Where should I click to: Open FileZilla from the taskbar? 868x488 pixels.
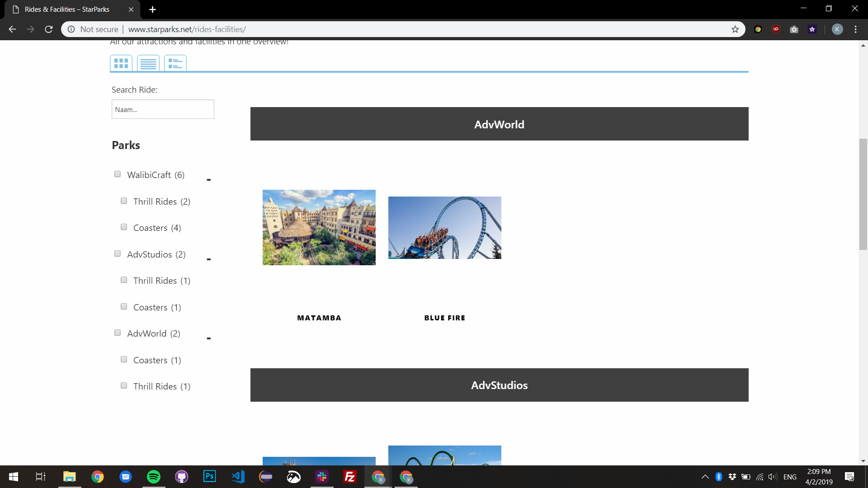point(350,477)
